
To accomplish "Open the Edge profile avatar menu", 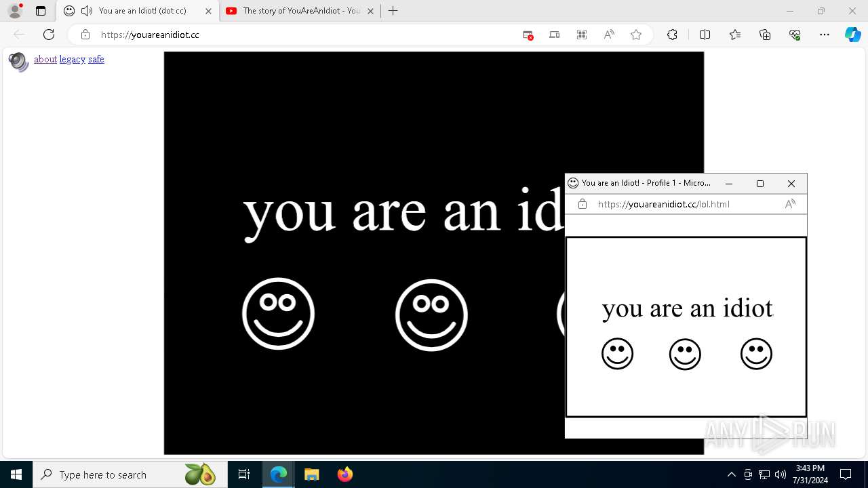I will tap(15, 11).
